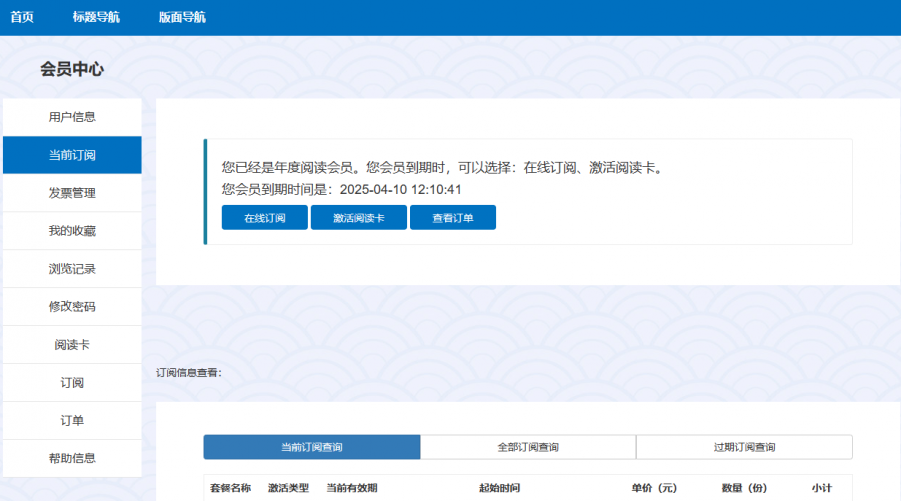The height and width of the screenshot is (501, 901).
Task: Switch to 过期订阅查询 tab
Action: [x=745, y=447]
